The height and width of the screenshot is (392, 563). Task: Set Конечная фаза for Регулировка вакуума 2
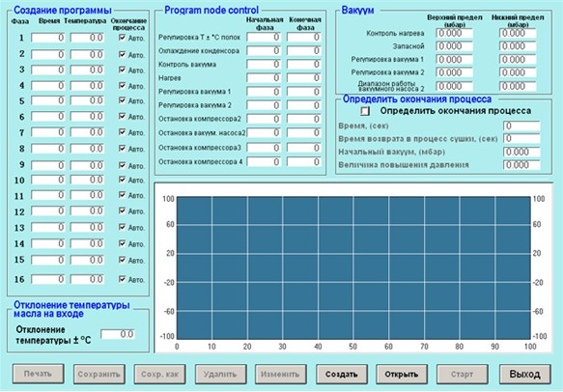(x=304, y=105)
